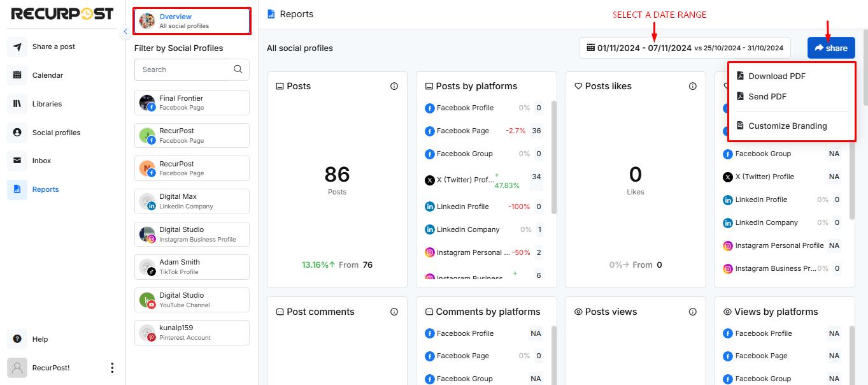Click the search magnifier icon
Viewport: 868px width, 385px height.
pyautogui.click(x=238, y=69)
